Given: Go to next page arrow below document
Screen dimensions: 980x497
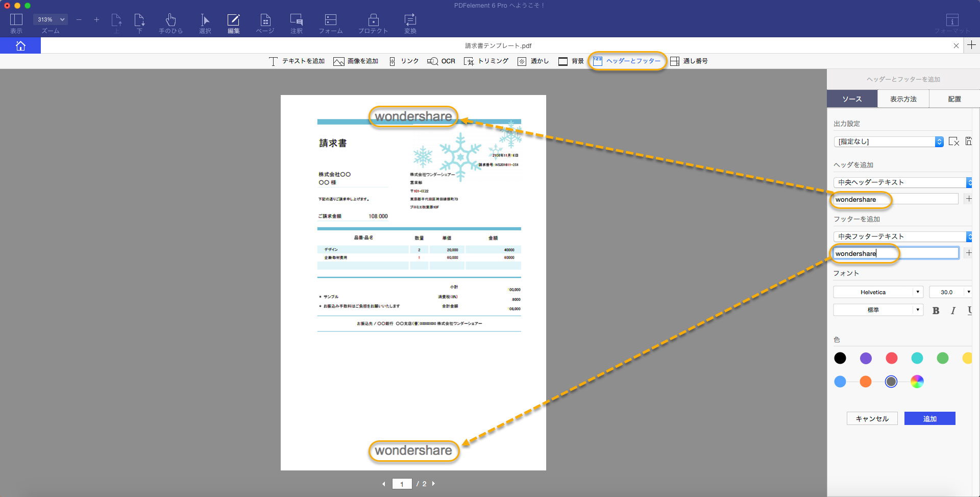Looking at the screenshot, I should [x=433, y=483].
